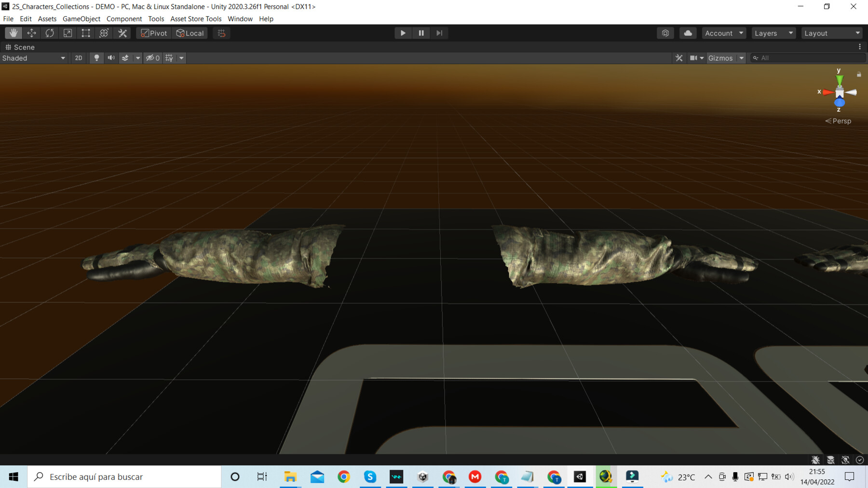The width and height of the screenshot is (868, 488).
Task: Open the Windows Start menu
Action: pyautogui.click(x=14, y=476)
